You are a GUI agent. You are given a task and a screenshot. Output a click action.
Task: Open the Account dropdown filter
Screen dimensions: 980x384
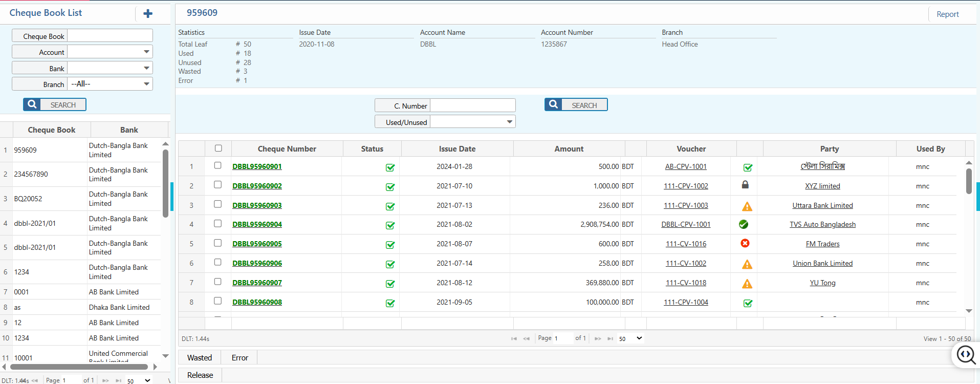pos(110,52)
